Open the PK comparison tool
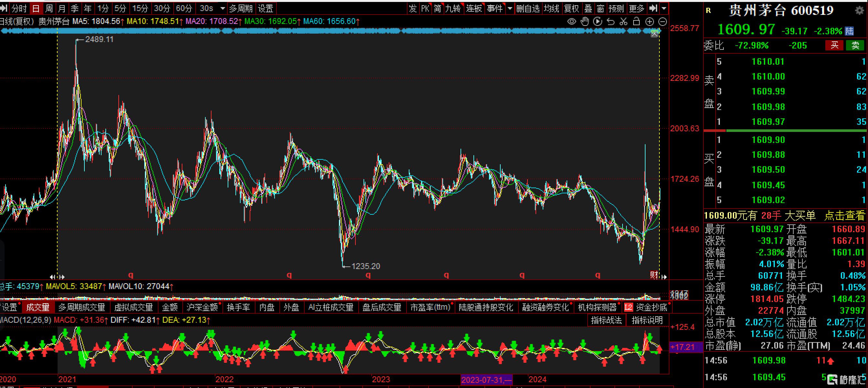 425,8
